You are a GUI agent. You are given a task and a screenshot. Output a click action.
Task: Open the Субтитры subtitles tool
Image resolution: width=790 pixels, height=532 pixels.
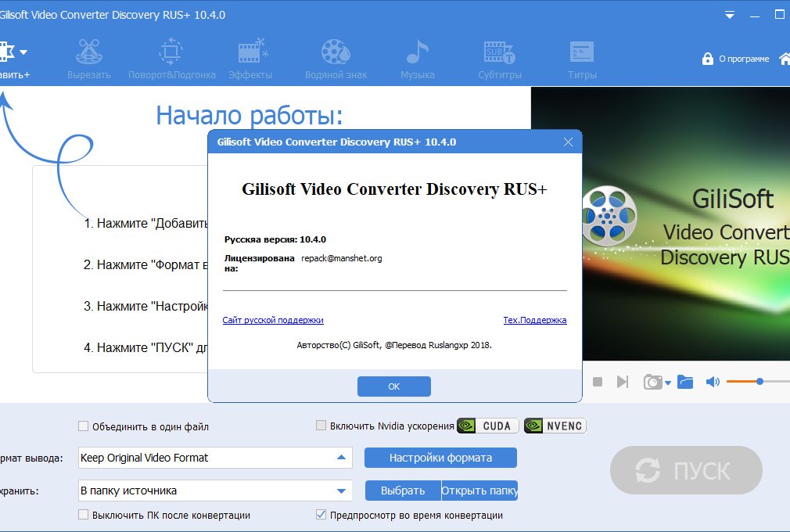point(500,59)
